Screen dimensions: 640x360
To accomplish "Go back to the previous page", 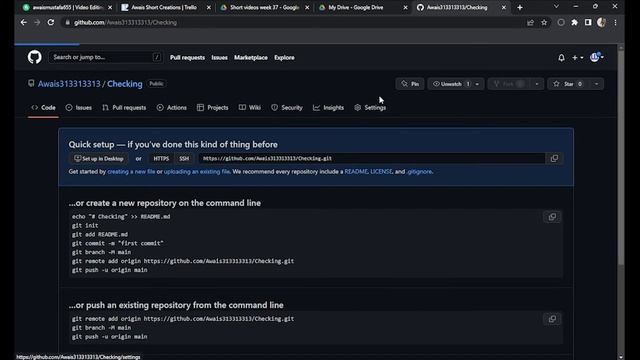I will point(24,22).
